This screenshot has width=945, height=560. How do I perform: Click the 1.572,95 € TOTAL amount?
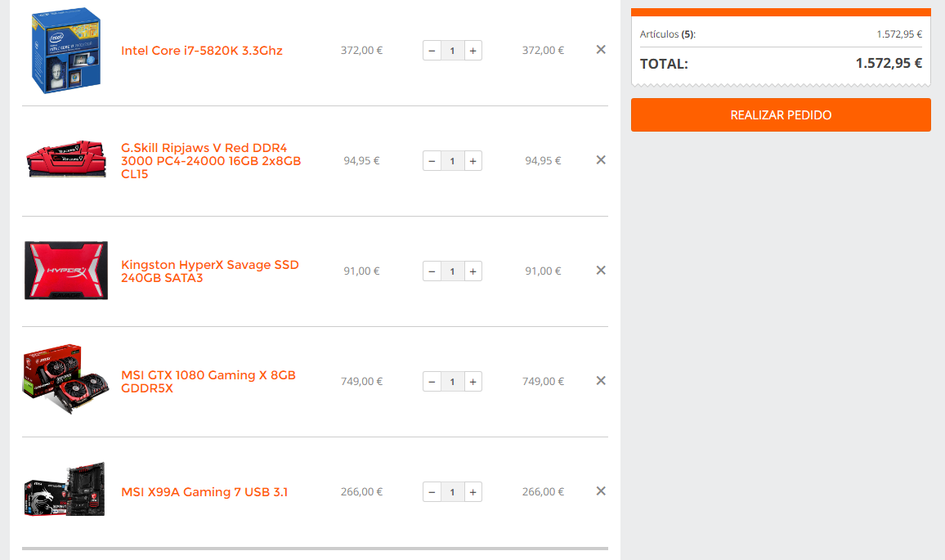pyautogui.click(x=889, y=63)
